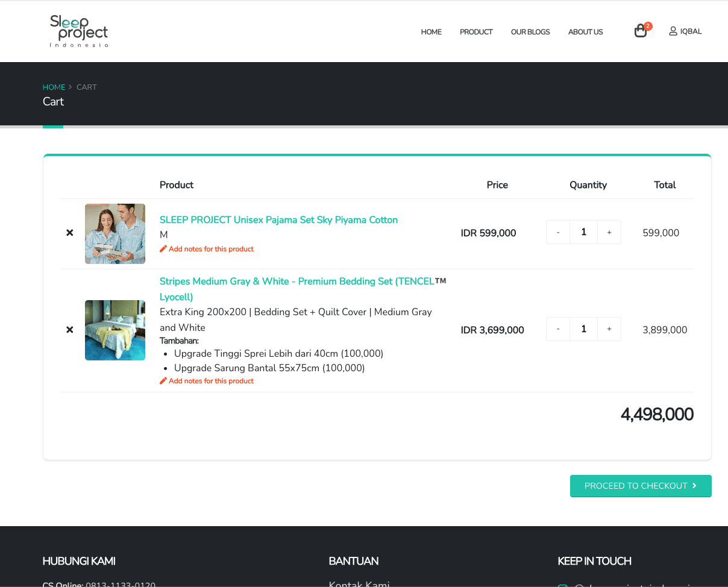Image resolution: width=728 pixels, height=587 pixels.
Task: Add notes for the Pajama Set product
Action: (x=207, y=249)
